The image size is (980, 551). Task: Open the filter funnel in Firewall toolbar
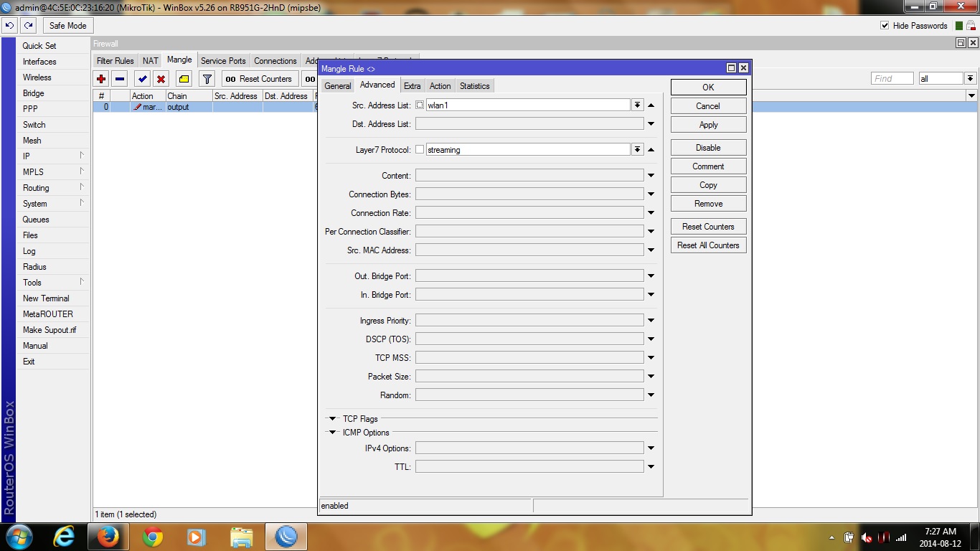[207, 79]
